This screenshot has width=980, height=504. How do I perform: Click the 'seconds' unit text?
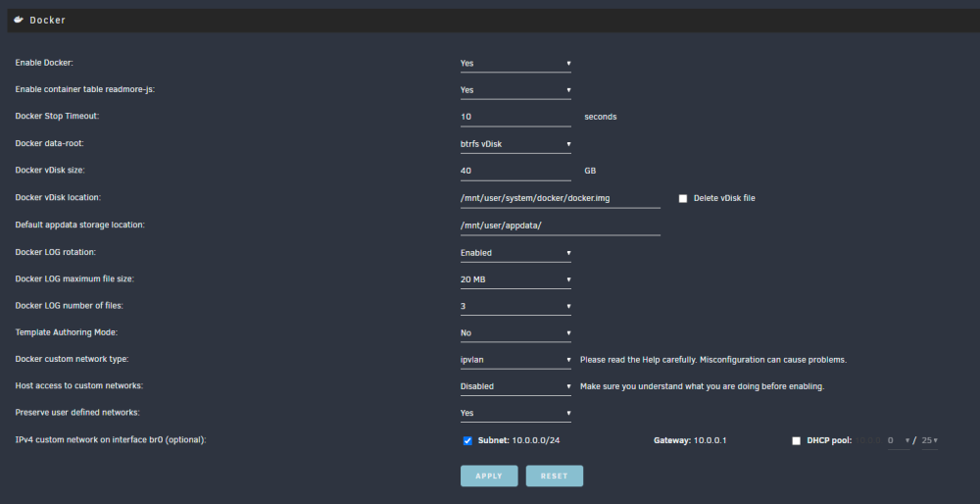[x=601, y=117]
